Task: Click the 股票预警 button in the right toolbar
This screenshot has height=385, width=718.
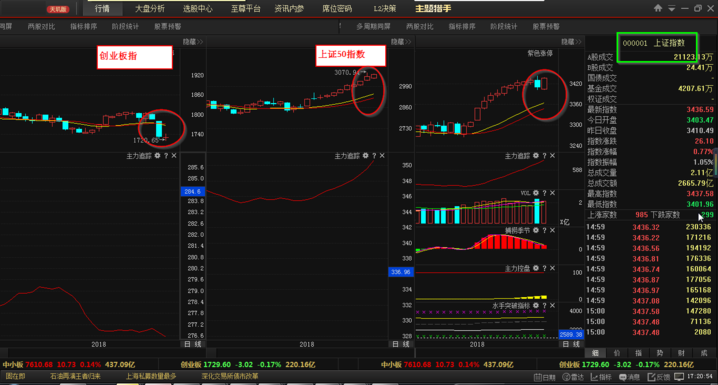Action: [546, 27]
